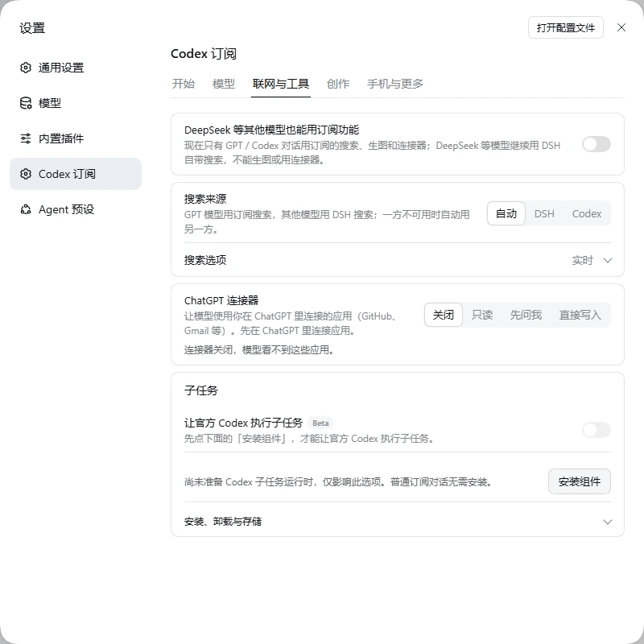The height and width of the screenshot is (644, 644).
Task: Set 搜索来源 to DSH
Action: click(544, 213)
